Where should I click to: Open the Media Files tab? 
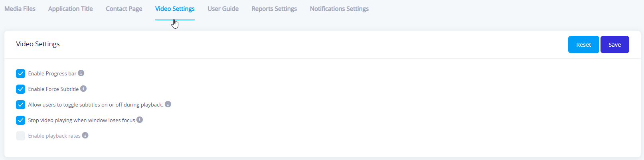tap(20, 9)
